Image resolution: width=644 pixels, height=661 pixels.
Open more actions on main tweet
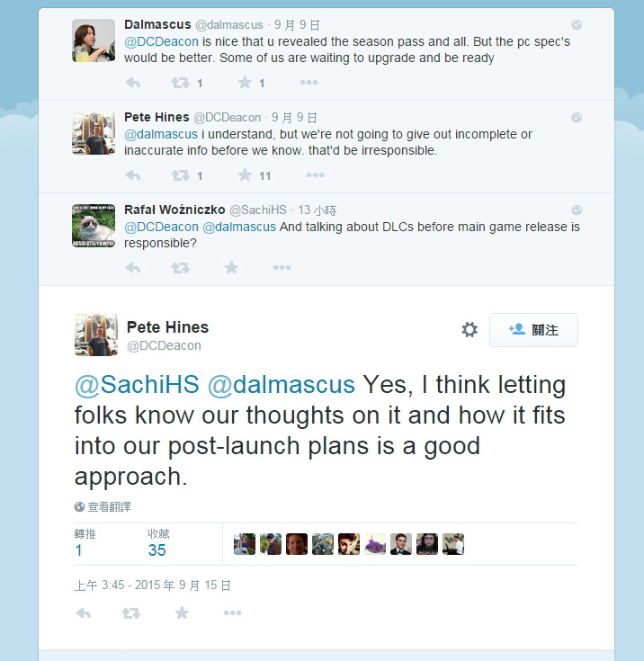(232, 613)
